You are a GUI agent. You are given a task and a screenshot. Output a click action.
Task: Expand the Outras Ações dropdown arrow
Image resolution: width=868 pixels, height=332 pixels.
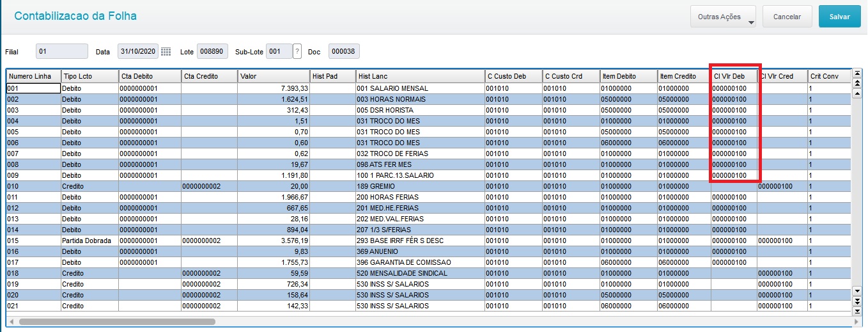pyautogui.click(x=751, y=22)
